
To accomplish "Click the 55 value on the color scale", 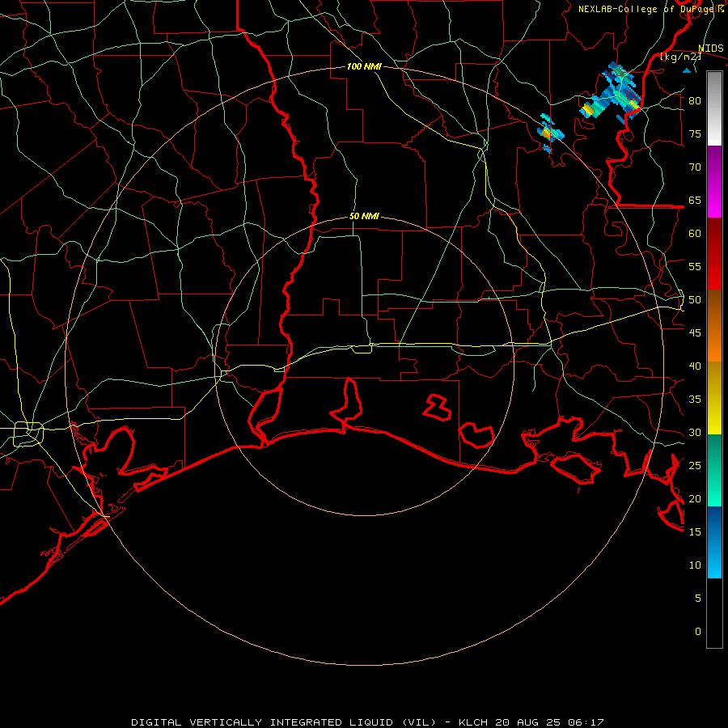I will 695,266.
